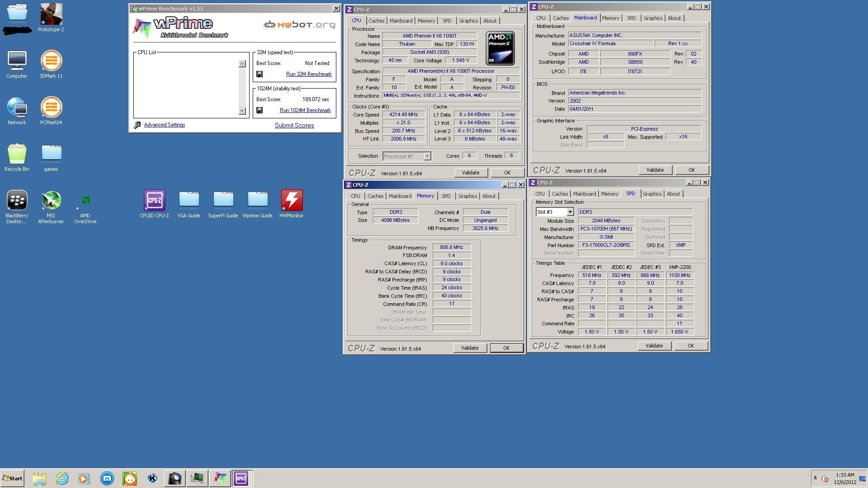868x488 pixels.
Task: Launch HWMonitor from the desktop
Action: [x=292, y=204]
